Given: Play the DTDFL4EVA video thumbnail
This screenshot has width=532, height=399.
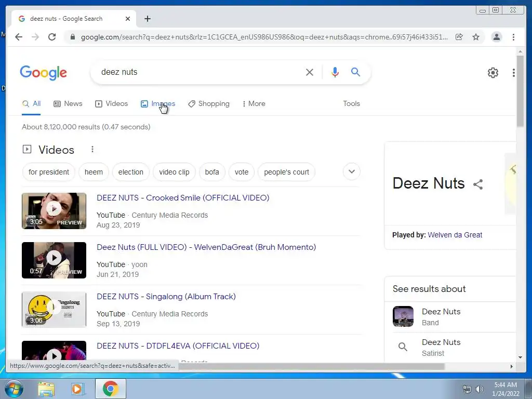Looking at the screenshot, I should click(54, 351).
